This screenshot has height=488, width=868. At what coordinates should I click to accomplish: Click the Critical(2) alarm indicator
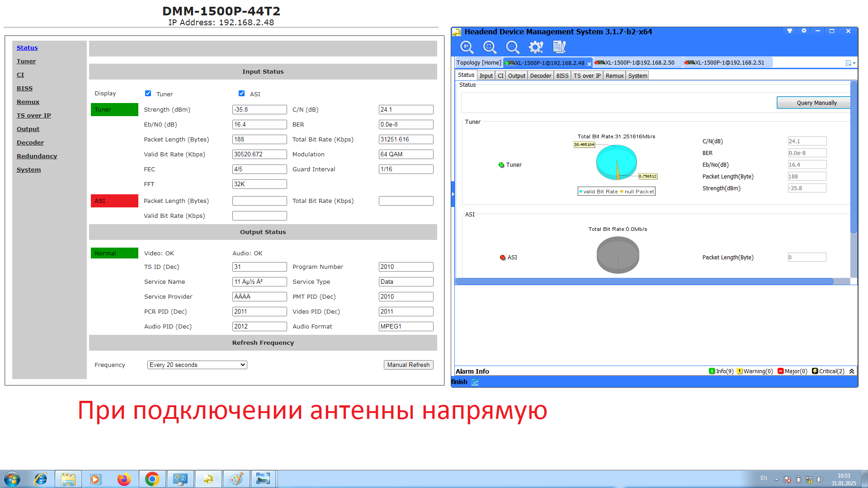click(x=828, y=371)
